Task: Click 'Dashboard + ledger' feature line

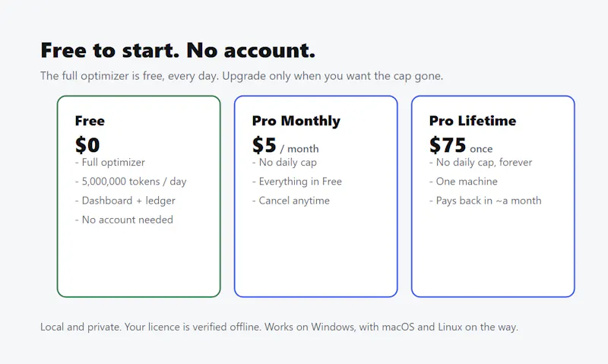Action: [x=125, y=201]
